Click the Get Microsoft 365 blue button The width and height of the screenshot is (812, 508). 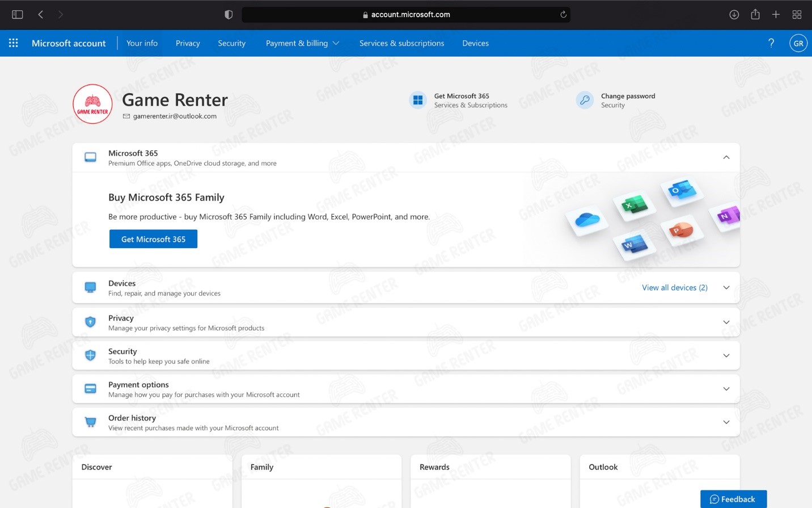pos(153,239)
